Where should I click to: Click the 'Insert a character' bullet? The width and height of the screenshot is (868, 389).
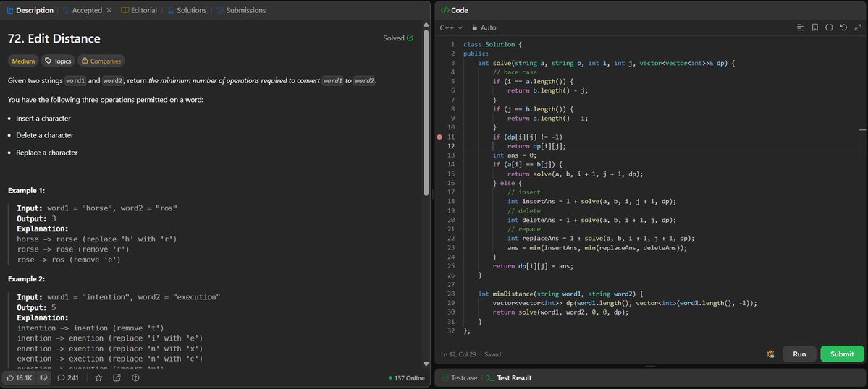pos(43,119)
